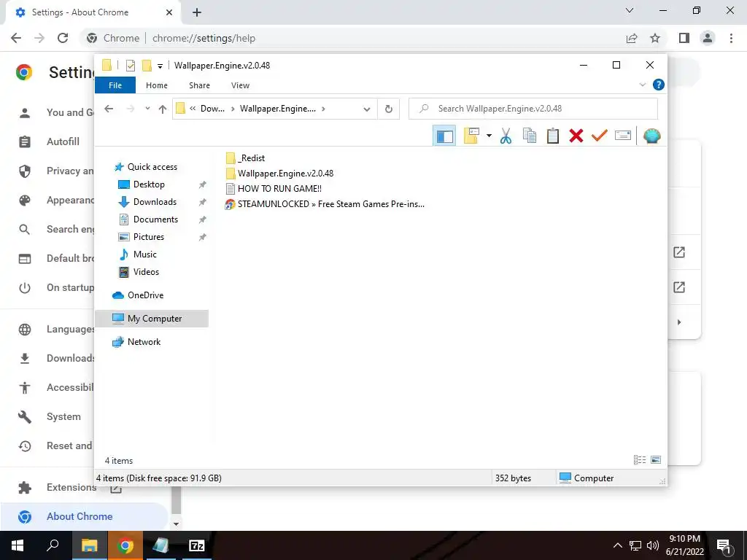Go back in Explorer navigation

[x=109, y=109]
